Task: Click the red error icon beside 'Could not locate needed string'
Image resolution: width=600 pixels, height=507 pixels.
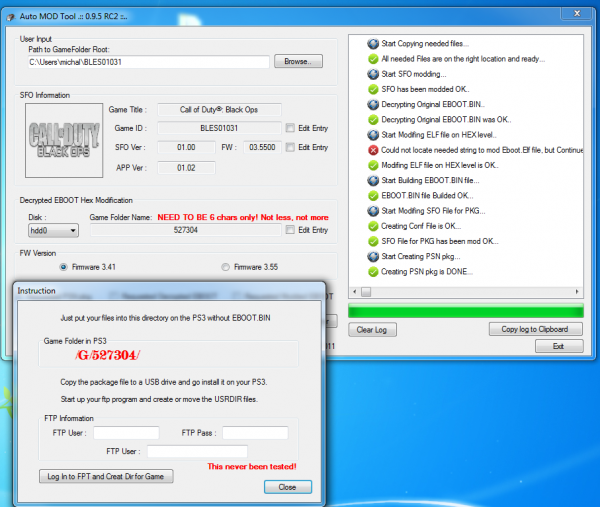Action: [x=373, y=150]
